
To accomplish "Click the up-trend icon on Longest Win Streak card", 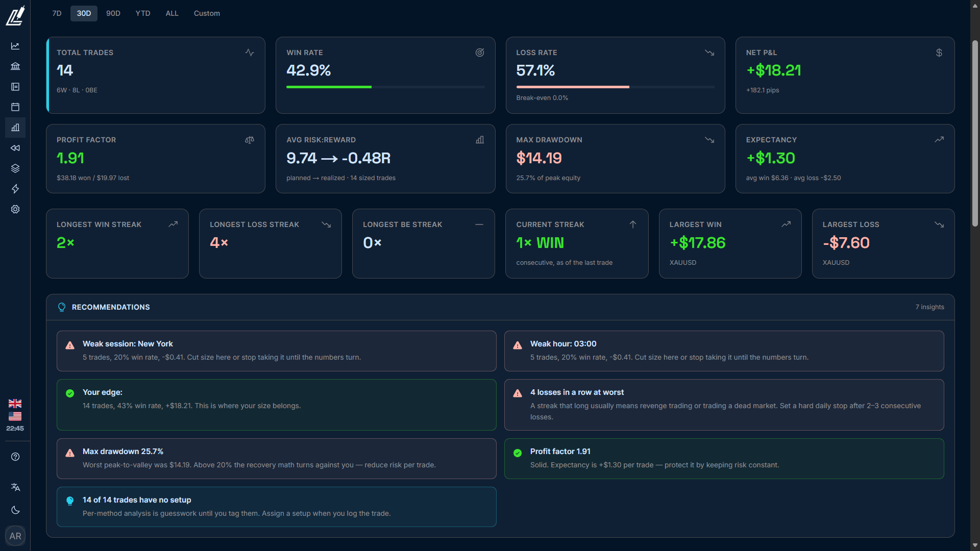I will point(173,224).
